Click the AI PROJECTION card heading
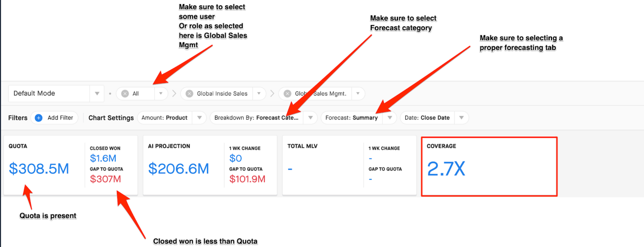Screen dimensions: 644x247 point(169,146)
